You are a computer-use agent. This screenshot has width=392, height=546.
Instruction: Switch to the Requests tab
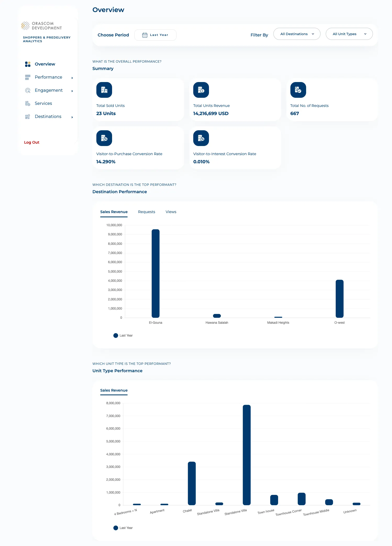147,212
